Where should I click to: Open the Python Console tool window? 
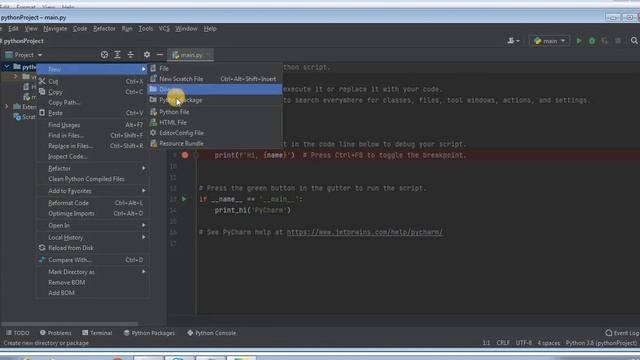click(x=211, y=333)
